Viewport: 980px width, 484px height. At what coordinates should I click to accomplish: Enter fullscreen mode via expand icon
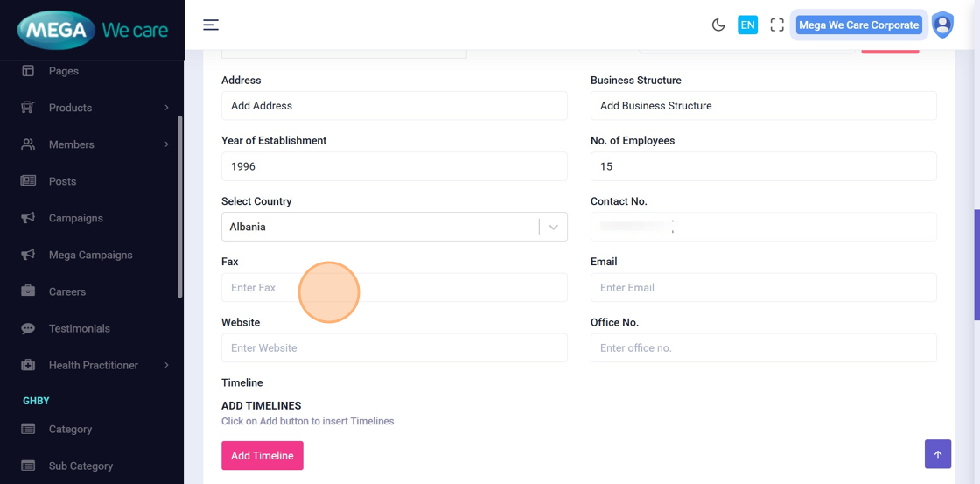[x=777, y=25]
